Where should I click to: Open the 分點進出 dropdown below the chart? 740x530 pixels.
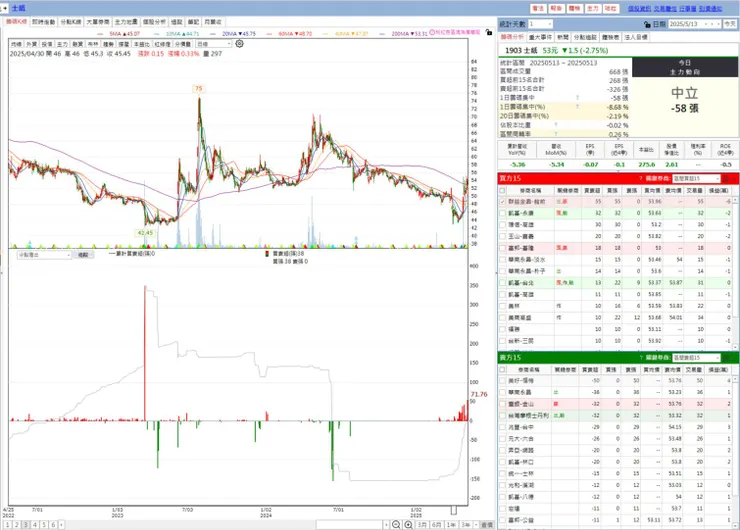click(44, 255)
